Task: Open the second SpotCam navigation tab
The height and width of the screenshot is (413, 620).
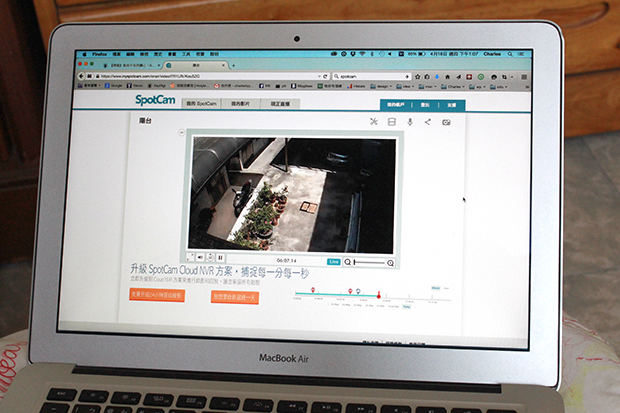Action: [240, 104]
